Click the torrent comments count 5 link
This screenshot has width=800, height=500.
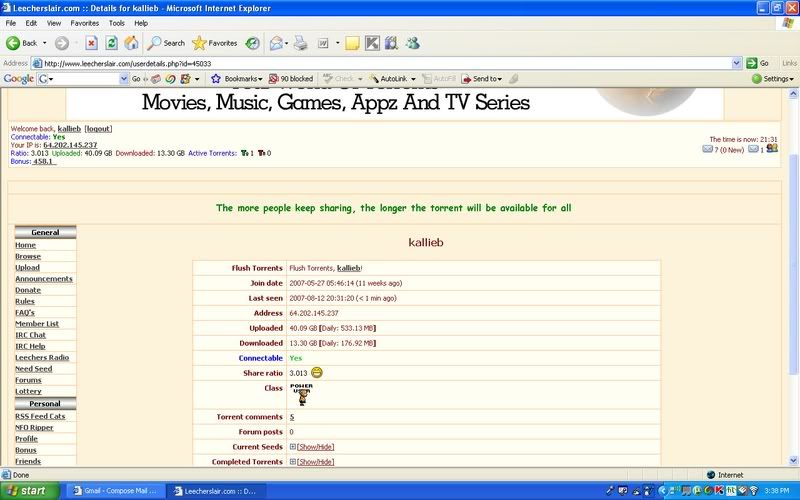(x=292, y=417)
